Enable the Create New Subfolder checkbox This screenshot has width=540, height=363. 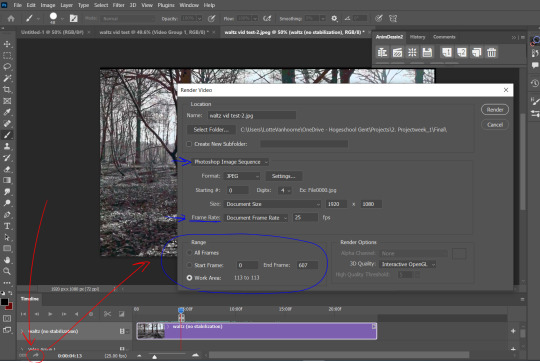tap(189, 144)
